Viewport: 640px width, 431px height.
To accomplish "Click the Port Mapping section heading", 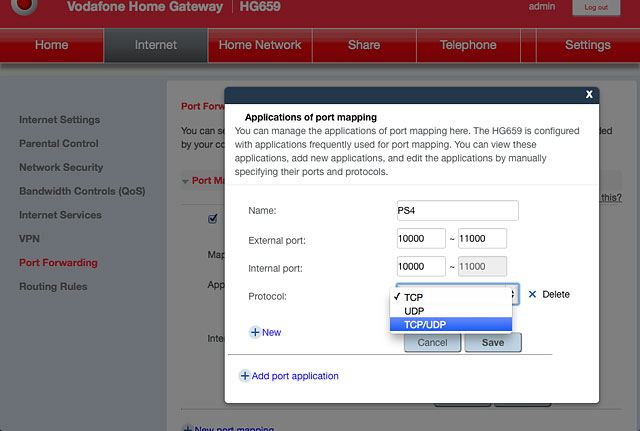I will (208, 180).
